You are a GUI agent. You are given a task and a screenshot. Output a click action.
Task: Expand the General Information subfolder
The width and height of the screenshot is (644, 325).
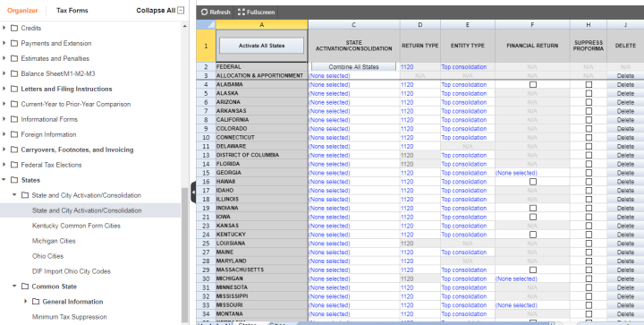coord(25,302)
